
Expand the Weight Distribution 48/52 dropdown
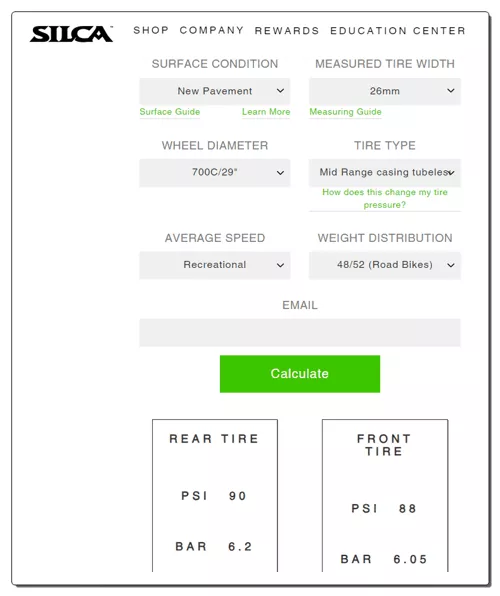click(385, 265)
